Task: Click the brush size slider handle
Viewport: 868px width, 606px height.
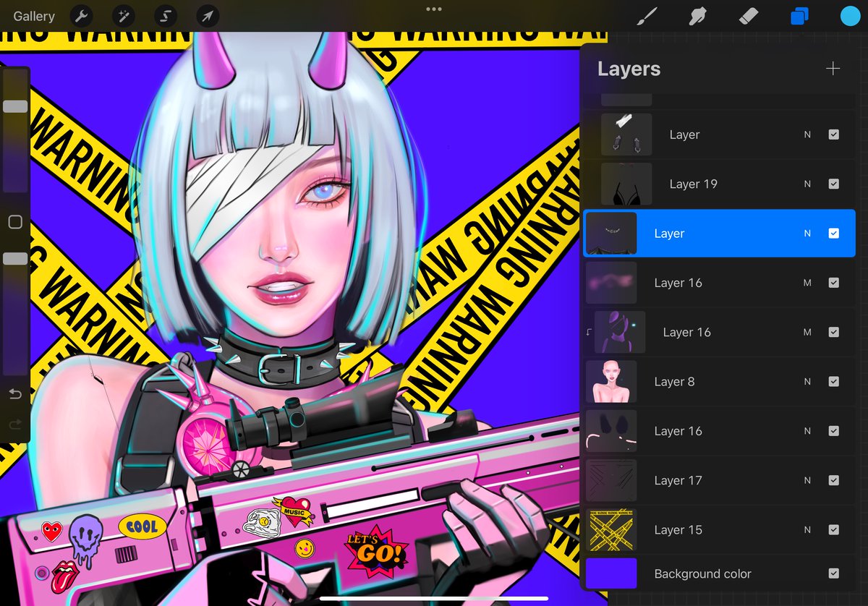Action: point(15,106)
